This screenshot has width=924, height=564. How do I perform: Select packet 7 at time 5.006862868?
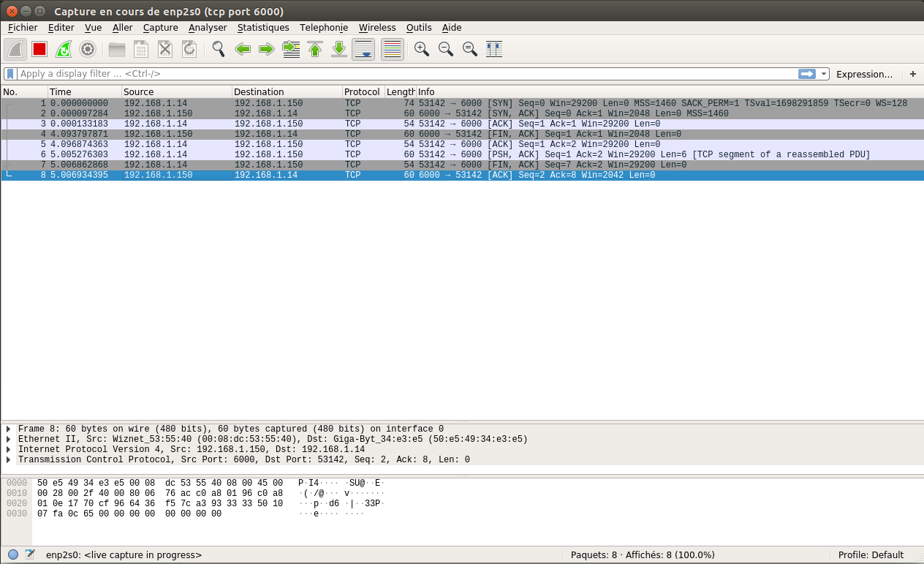pyautogui.click(x=462, y=165)
